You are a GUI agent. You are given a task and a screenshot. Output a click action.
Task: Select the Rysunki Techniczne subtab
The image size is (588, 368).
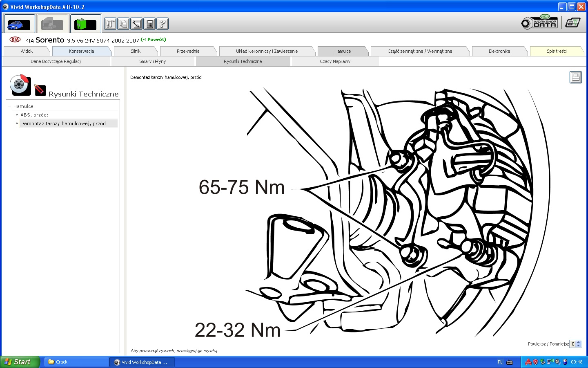pos(243,61)
